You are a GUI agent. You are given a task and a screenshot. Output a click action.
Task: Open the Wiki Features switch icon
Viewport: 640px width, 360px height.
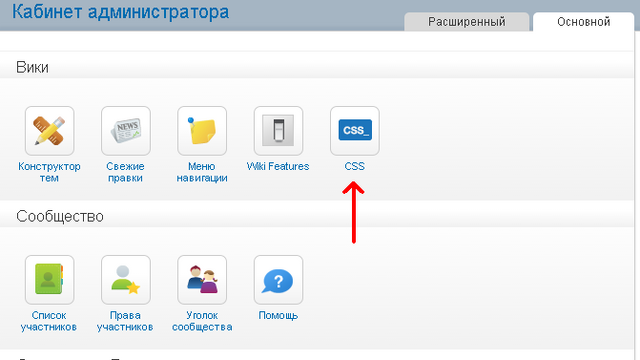pos(278,131)
